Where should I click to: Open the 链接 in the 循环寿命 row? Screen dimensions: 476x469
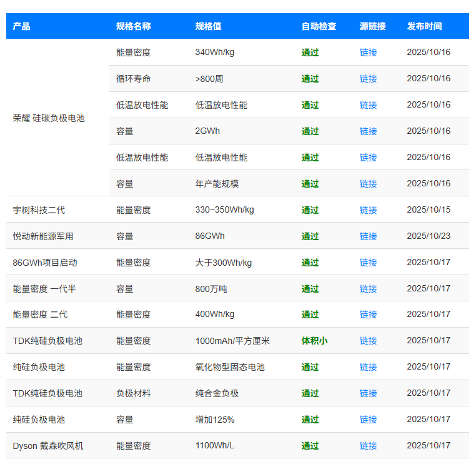tap(368, 79)
